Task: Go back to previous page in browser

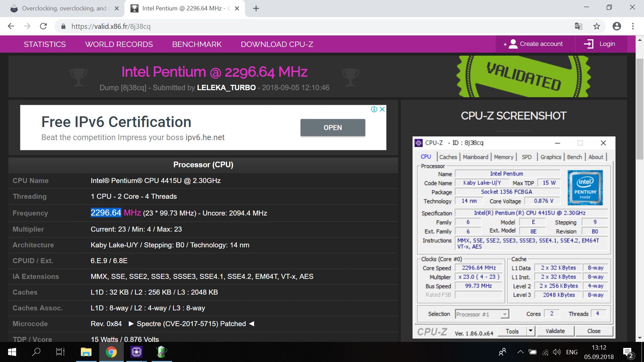Action: pos(11,26)
